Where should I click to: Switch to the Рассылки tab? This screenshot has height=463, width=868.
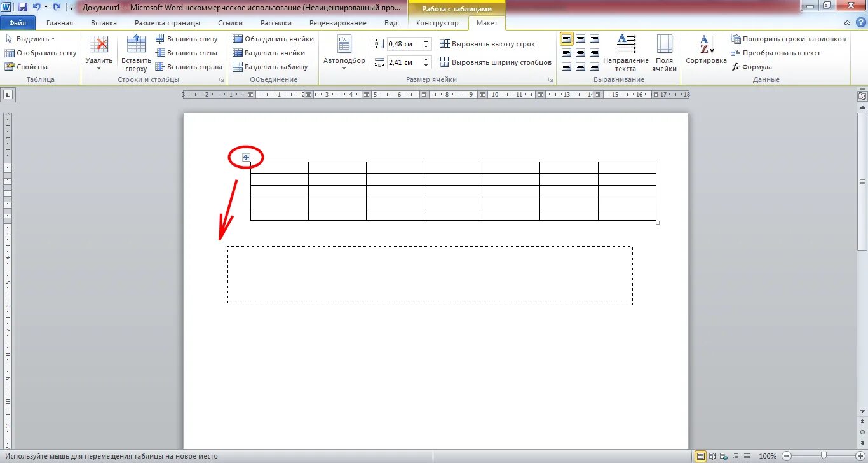point(276,23)
